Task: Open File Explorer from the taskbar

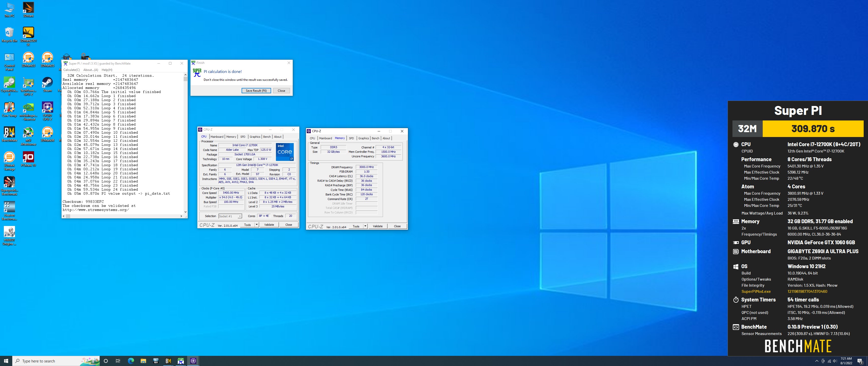Action: (143, 361)
